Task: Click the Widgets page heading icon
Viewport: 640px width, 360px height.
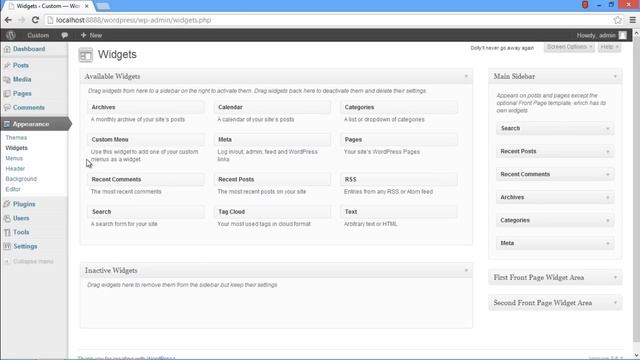Action: tap(86, 55)
